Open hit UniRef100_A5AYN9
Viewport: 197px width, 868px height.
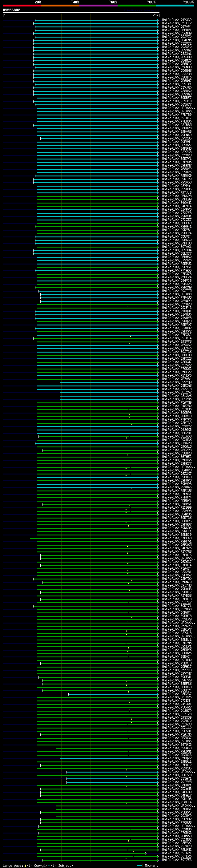(176, 403)
